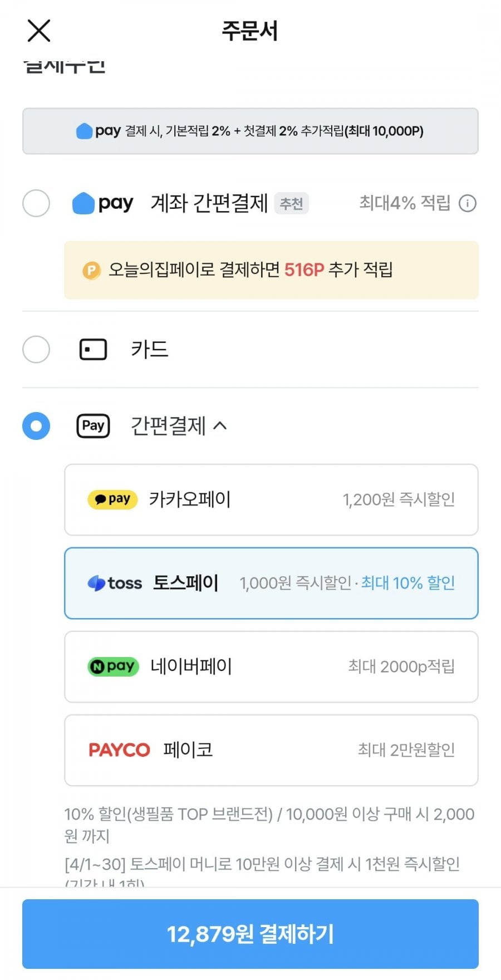This screenshot has width=501, height=980.
Task: Click the red PAYCO logo
Action: click(119, 750)
